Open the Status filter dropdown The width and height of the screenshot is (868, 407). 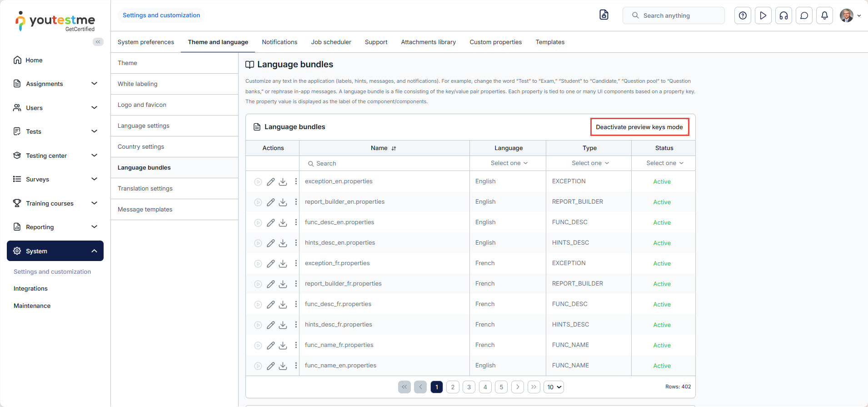point(664,163)
